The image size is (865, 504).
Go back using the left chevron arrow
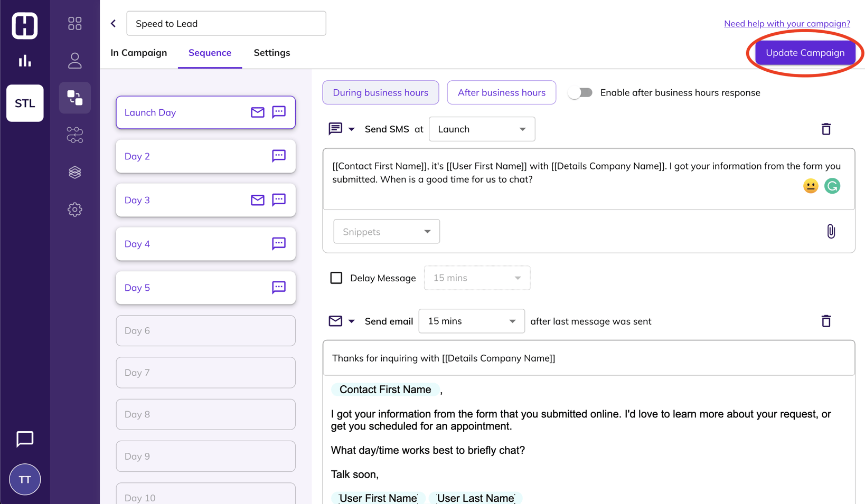coord(114,23)
